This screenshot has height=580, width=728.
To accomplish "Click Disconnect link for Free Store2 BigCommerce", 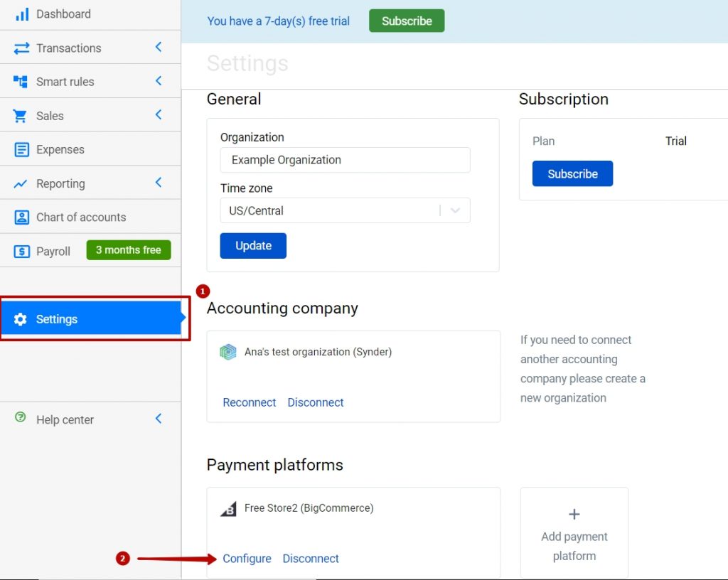I will (311, 559).
